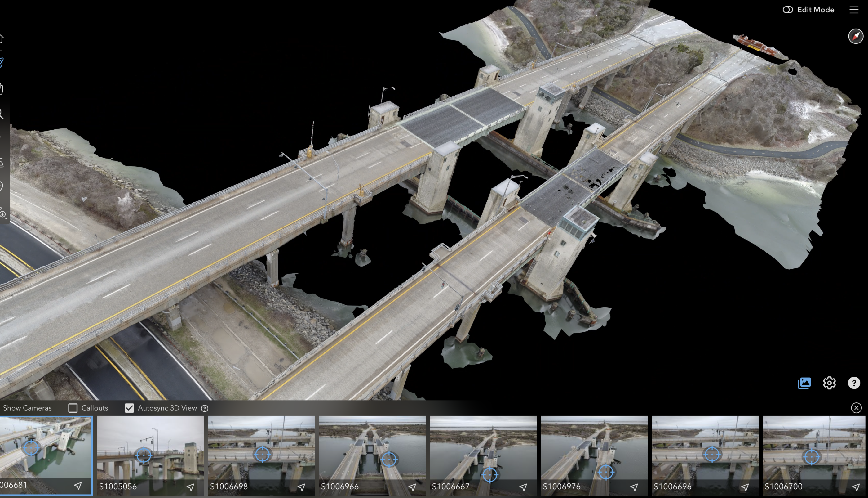868x498 pixels.
Task: Fly to camera of image S1006698
Action: point(301,487)
